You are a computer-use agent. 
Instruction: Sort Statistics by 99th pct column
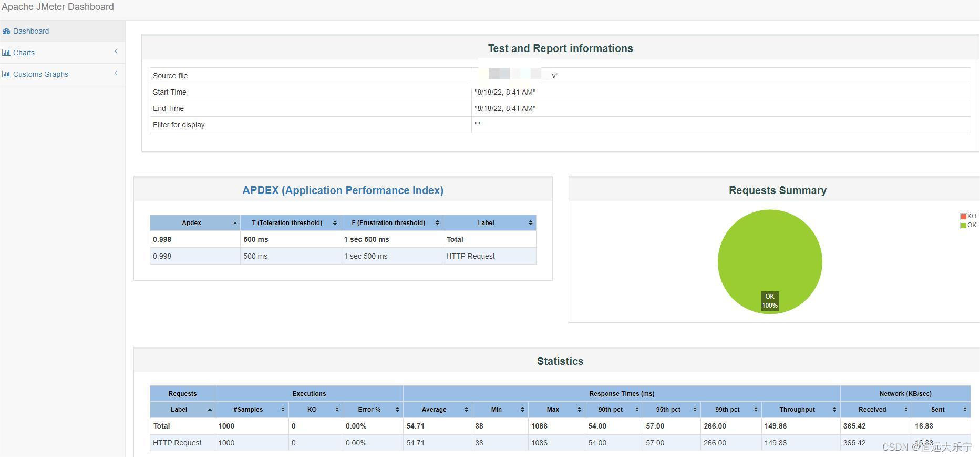[x=731, y=410]
